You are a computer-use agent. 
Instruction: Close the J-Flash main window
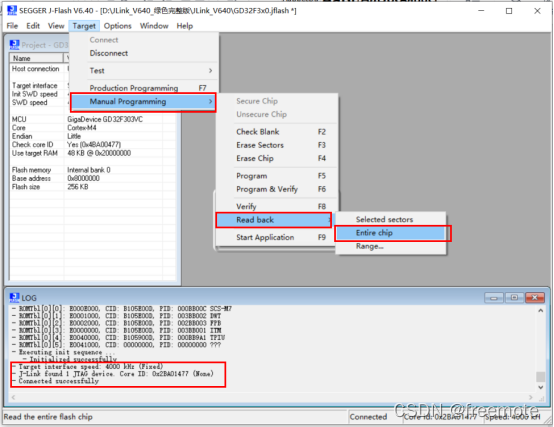coord(537,11)
